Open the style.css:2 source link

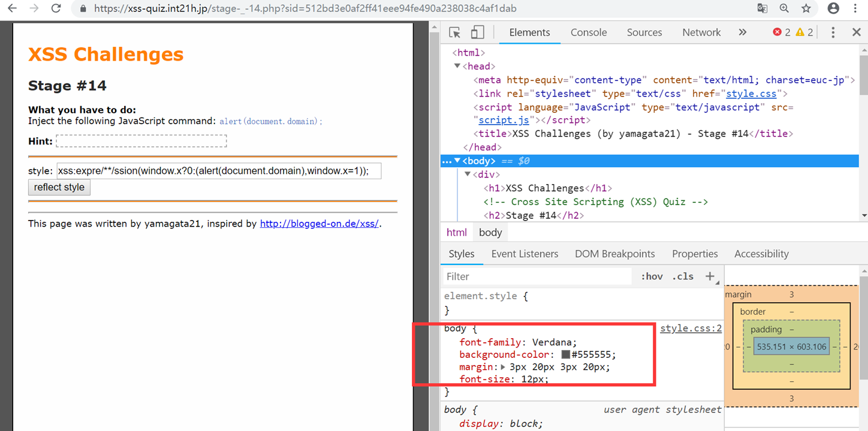click(691, 328)
